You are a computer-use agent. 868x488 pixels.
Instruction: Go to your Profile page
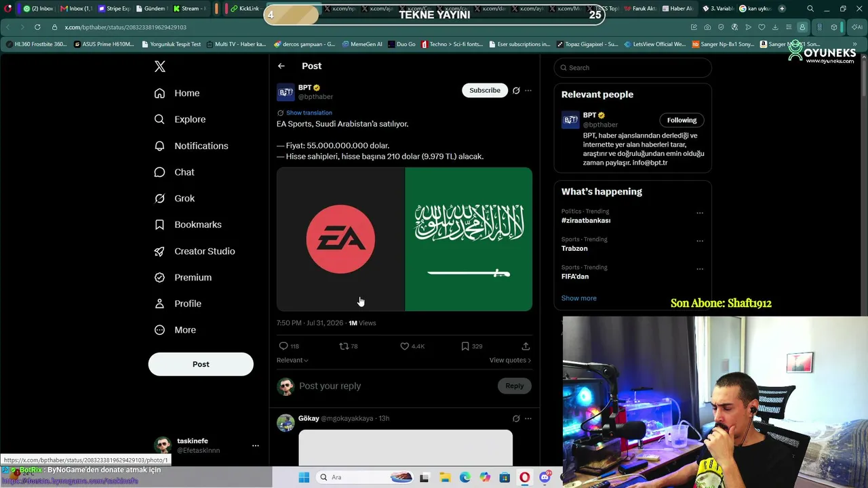coord(178,304)
